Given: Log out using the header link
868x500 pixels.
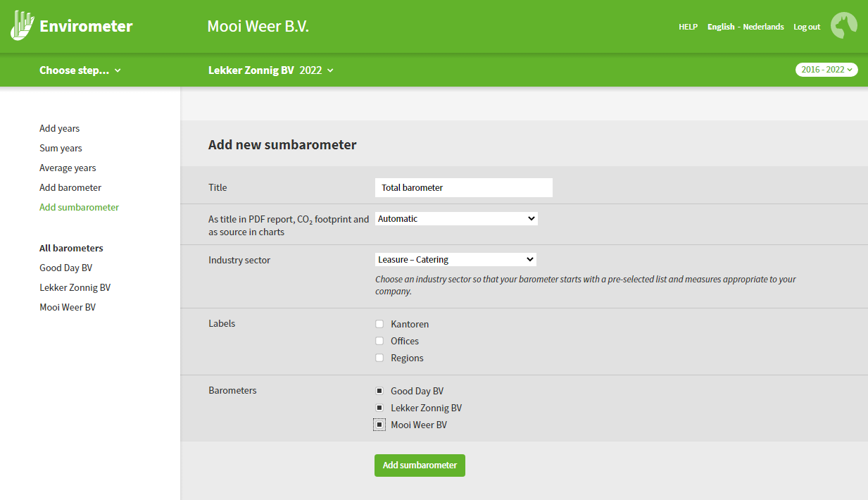Looking at the screenshot, I should pyautogui.click(x=807, y=27).
